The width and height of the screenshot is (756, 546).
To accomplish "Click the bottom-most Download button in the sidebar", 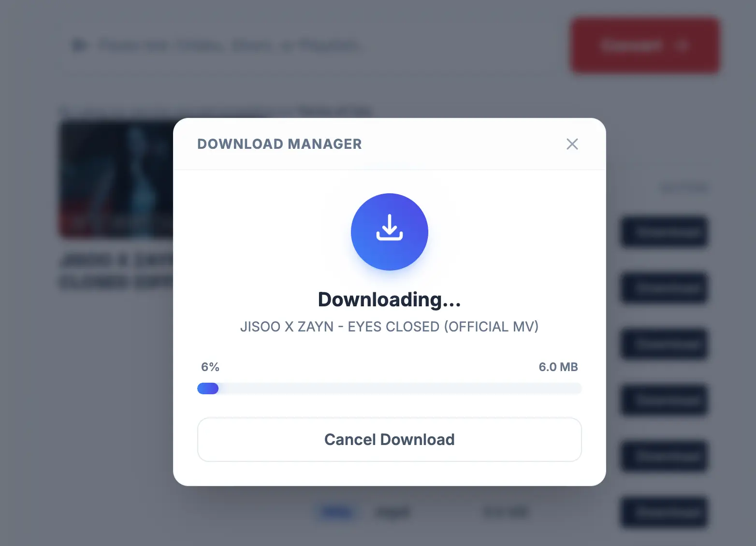I will [x=664, y=513].
